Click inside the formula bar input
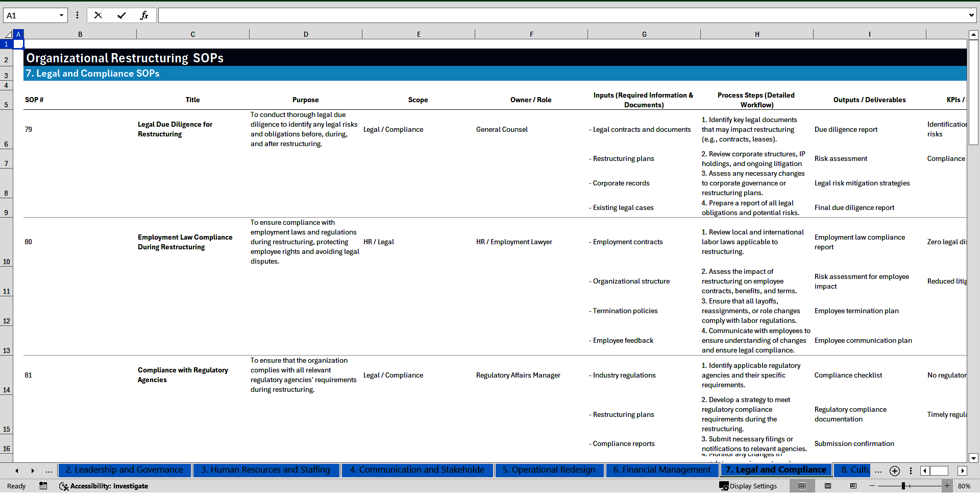Viewport: 980px width, 493px height. point(561,15)
